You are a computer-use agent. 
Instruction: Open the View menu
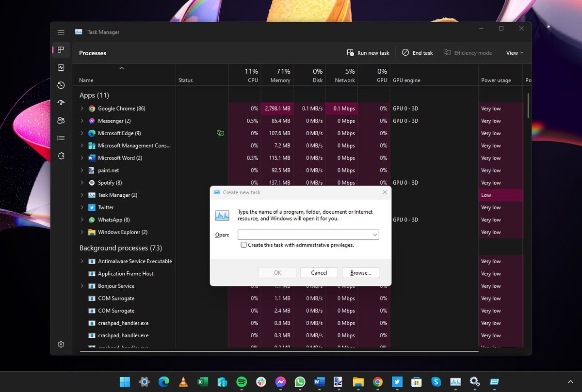tap(514, 52)
